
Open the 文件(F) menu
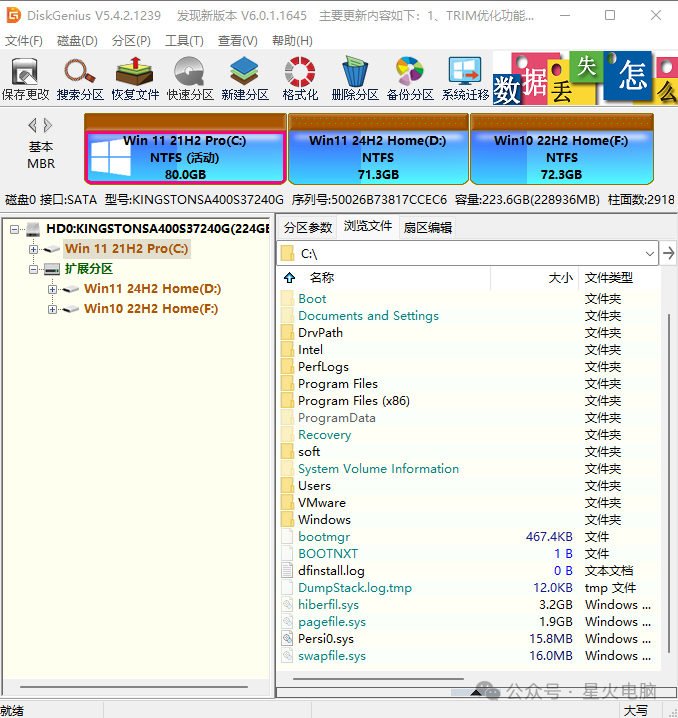(x=24, y=41)
